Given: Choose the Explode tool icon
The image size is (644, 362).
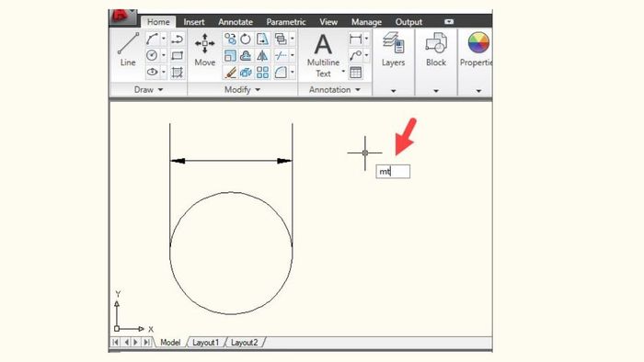Looking at the screenshot, I should pyautogui.click(x=246, y=73).
